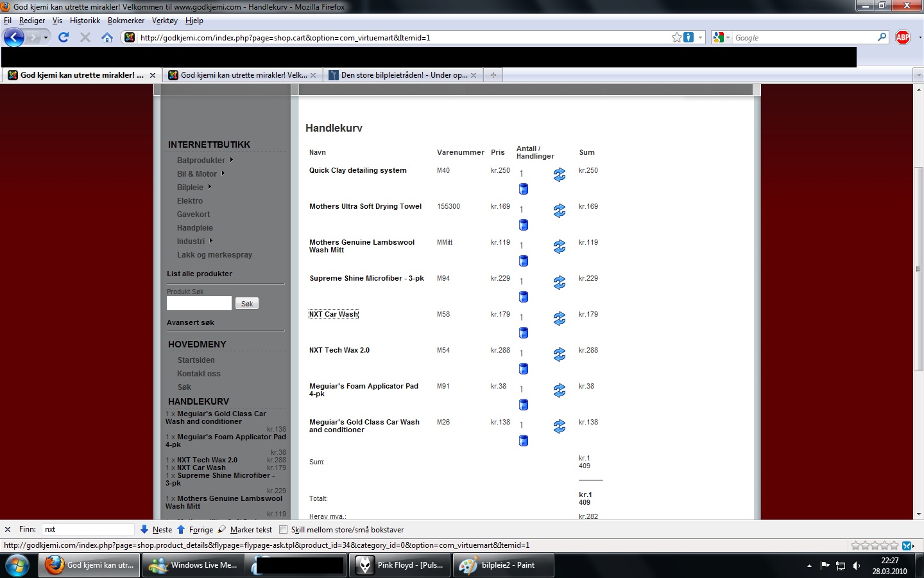Image resolution: width=924 pixels, height=578 pixels.
Task: Update quantity for Mothers Ultra Soft Drying Towel
Action: tap(560, 211)
